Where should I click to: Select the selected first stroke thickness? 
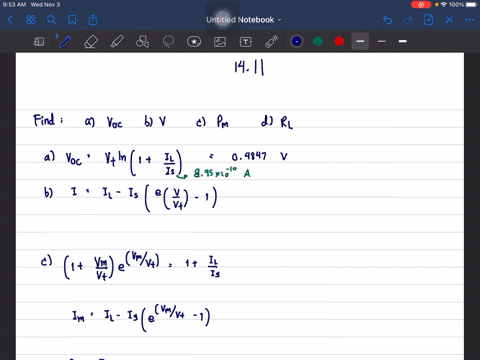pos(360,41)
